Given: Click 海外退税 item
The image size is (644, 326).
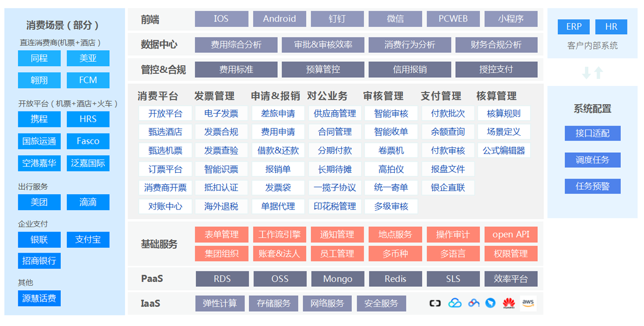Looking at the screenshot, I should [x=221, y=206].
